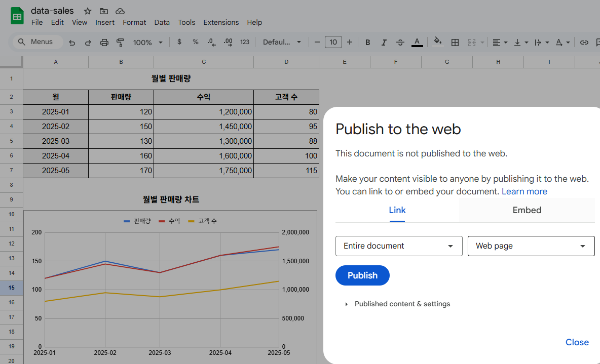Click the move to folder icon
Viewport: 600px width, 364px height.
104,11
